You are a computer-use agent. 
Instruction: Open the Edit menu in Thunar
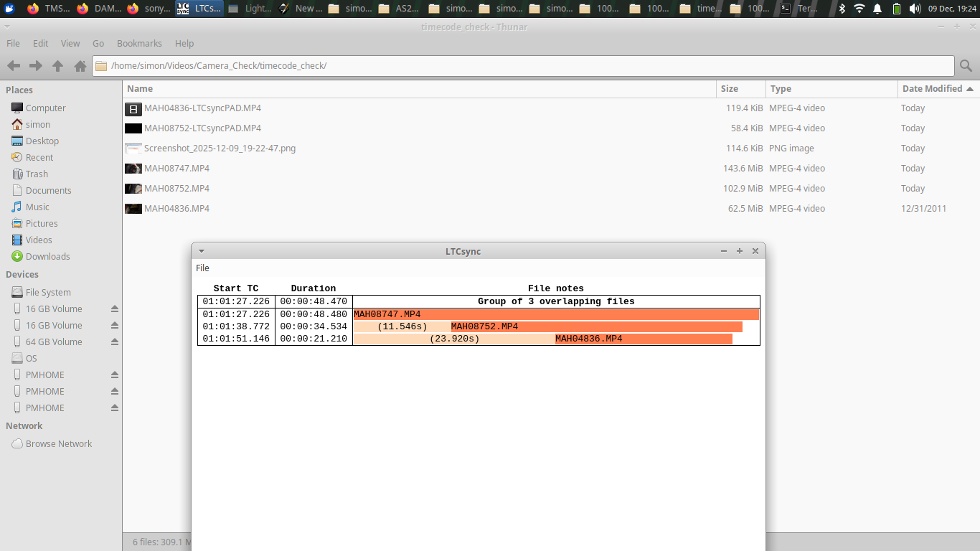(x=40, y=43)
